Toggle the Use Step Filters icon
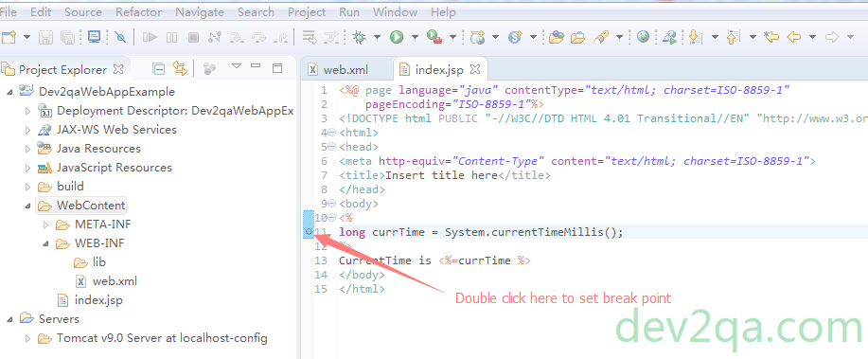Screen dimensions: 868x359 [x=331, y=37]
